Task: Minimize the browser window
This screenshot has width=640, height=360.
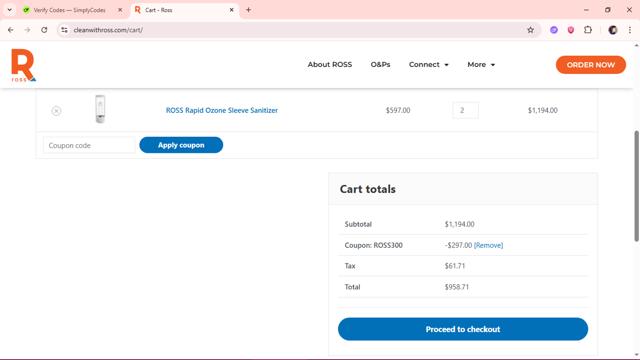Action: pyautogui.click(x=586, y=10)
